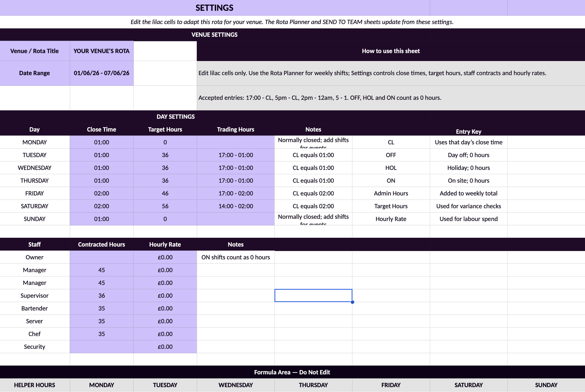Select the VENUE SETTINGS header row
This screenshot has height=392, width=585.
tap(214, 35)
